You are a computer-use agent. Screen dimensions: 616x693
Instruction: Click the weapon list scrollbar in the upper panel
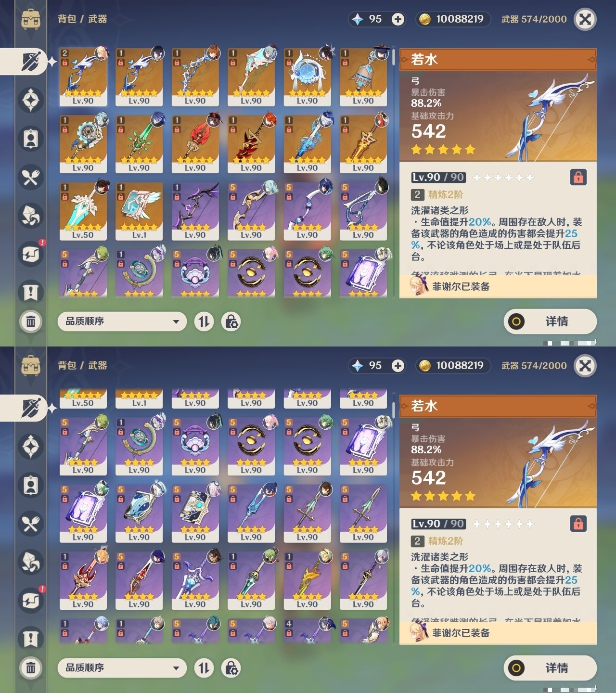point(394,58)
